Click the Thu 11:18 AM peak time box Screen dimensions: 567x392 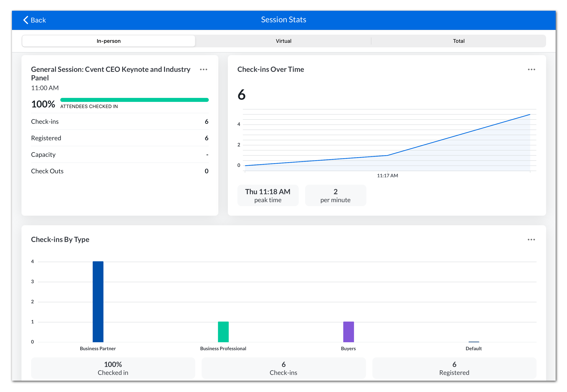coord(268,195)
